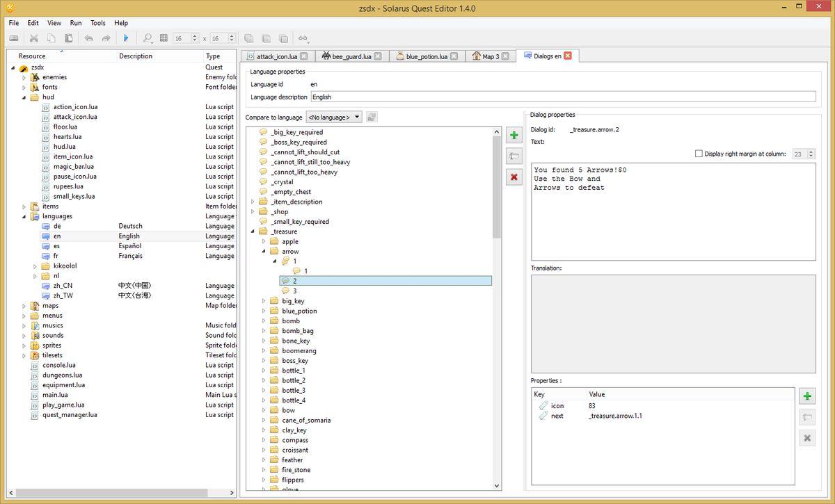Open the zoom magnifier tool
Image resolution: width=835 pixels, height=504 pixels.
(x=146, y=38)
